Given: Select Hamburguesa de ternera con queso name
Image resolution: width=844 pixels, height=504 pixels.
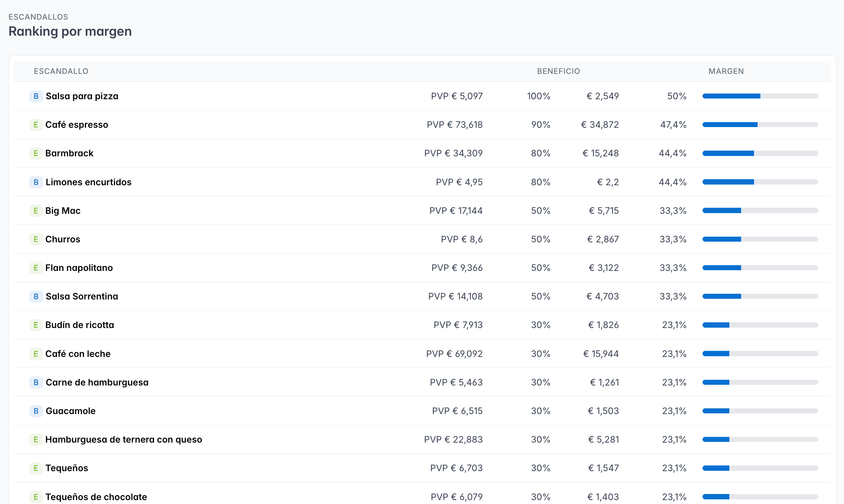Looking at the screenshot, I should (x=124, y=439).
